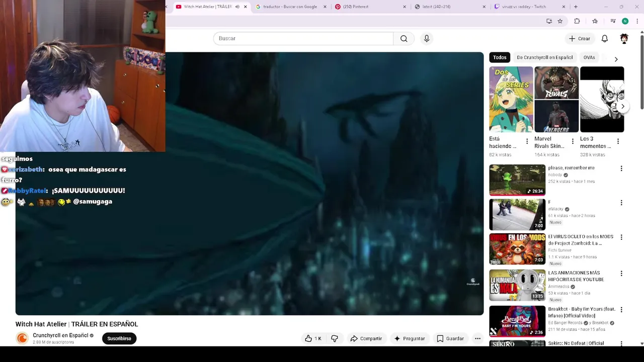Open the Crunchyroll en Español channel name

coord(60,335)
